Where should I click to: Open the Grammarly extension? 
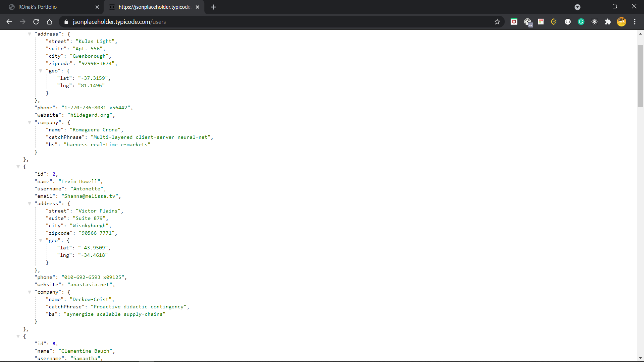[581, 22]
